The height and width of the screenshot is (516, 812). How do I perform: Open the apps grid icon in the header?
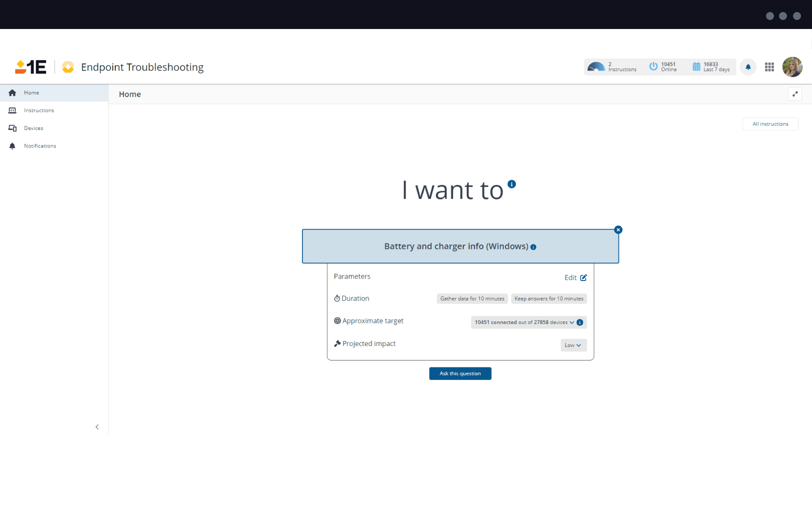769,66
